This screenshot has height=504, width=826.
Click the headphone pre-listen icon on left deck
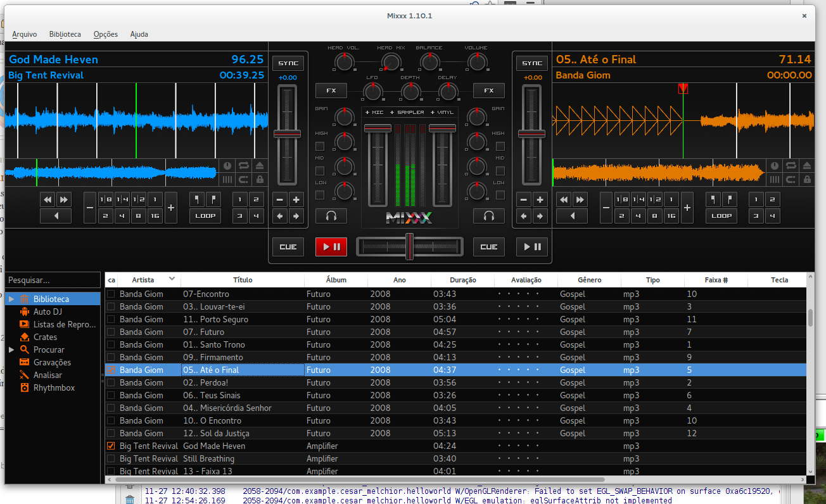pos(331,215)
